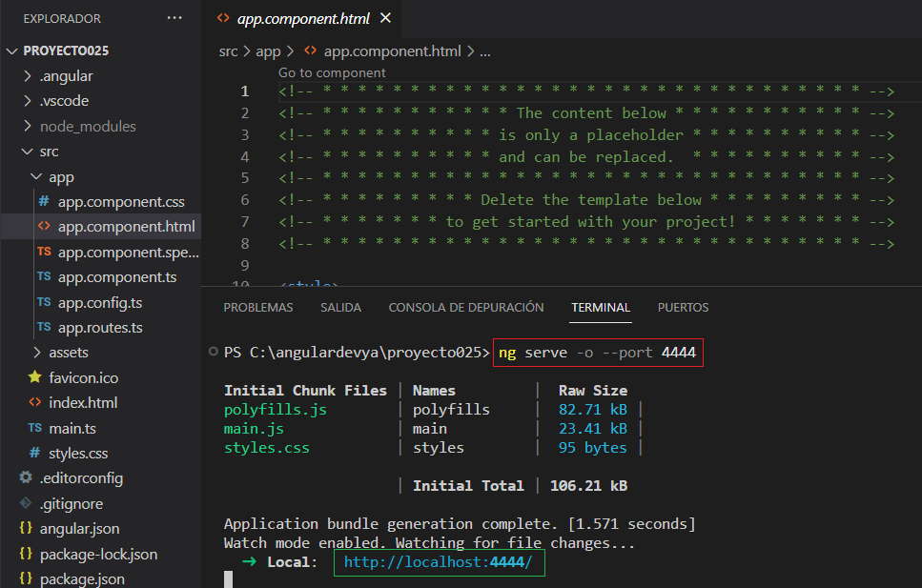Click the app.component.html breadcrumb segment
Screen dimensions: 922x588
(392, 51)
